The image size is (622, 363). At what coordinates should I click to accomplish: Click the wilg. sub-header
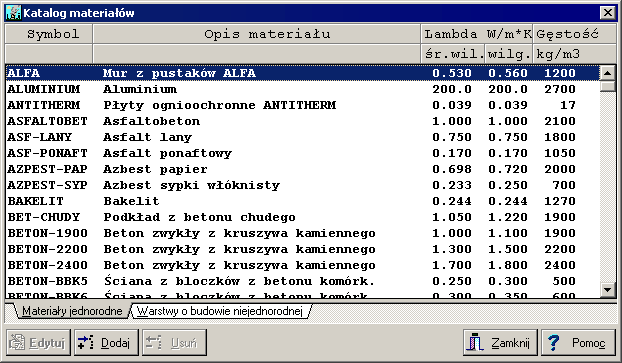point(509,54)
